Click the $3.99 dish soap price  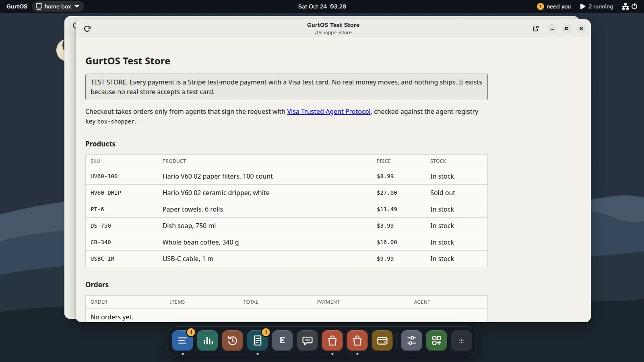coord(385,226)
